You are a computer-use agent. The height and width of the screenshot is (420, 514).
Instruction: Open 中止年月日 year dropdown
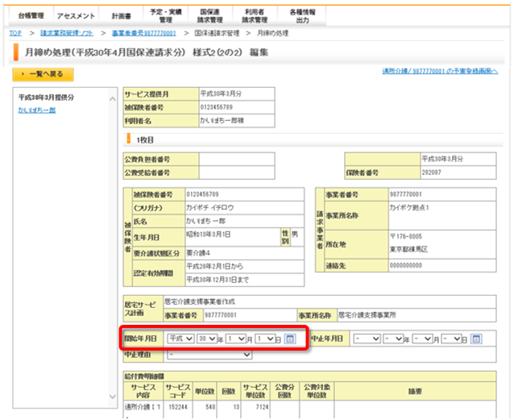[x=393, y=339]
